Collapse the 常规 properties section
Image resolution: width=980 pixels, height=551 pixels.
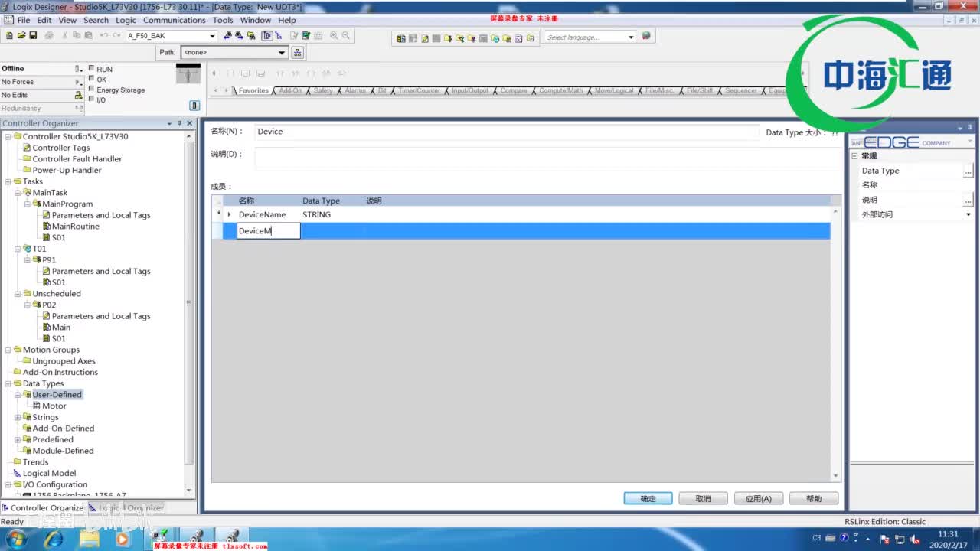(x=855, y=156)
